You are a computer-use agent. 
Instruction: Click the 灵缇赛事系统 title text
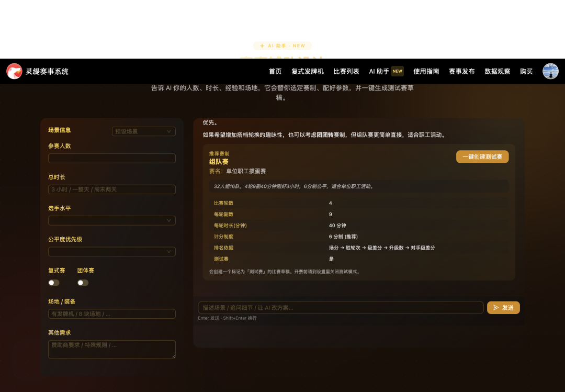47,71
